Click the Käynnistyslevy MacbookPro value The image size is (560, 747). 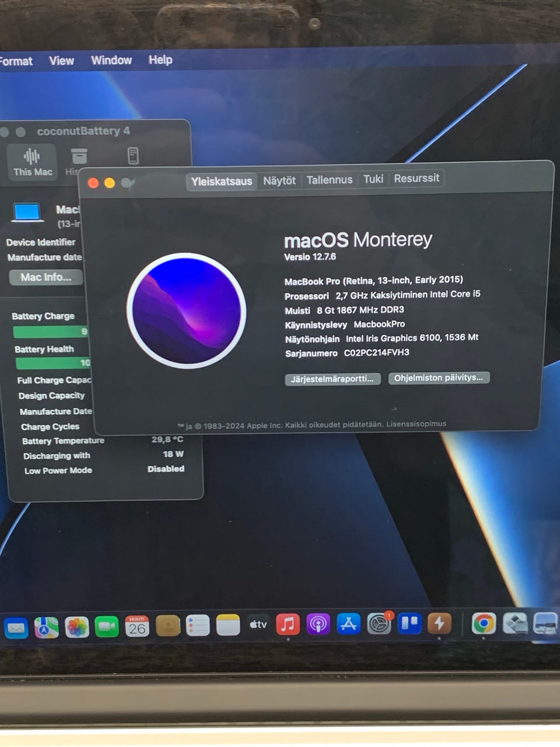[x=379, y=324]
